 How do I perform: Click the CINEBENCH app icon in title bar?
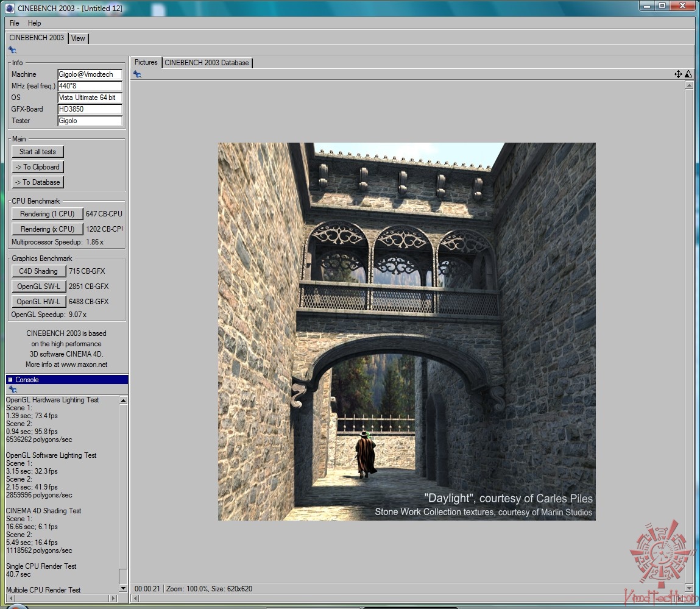(x=9, y=8)
